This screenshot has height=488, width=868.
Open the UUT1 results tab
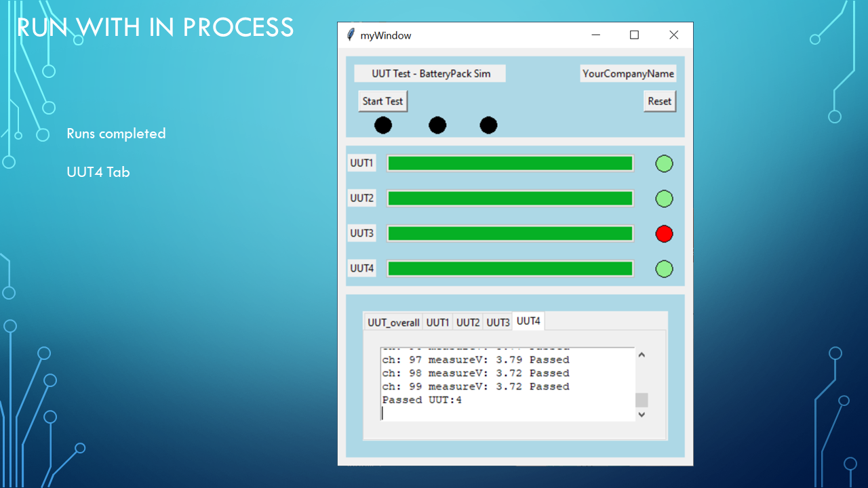click(437, 322)
